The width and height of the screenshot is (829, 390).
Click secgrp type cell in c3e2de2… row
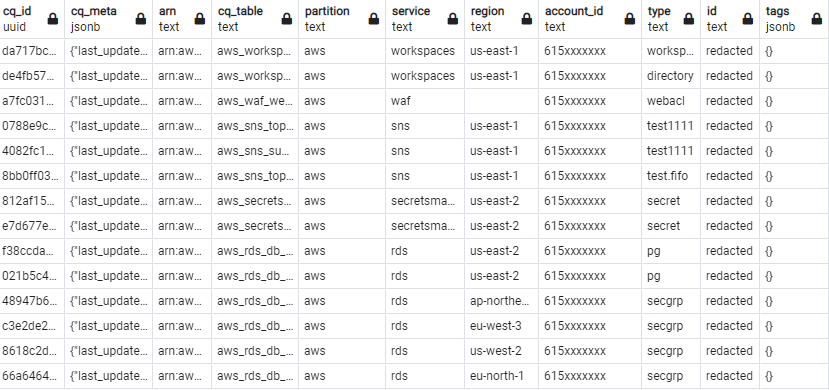point(671,326)
